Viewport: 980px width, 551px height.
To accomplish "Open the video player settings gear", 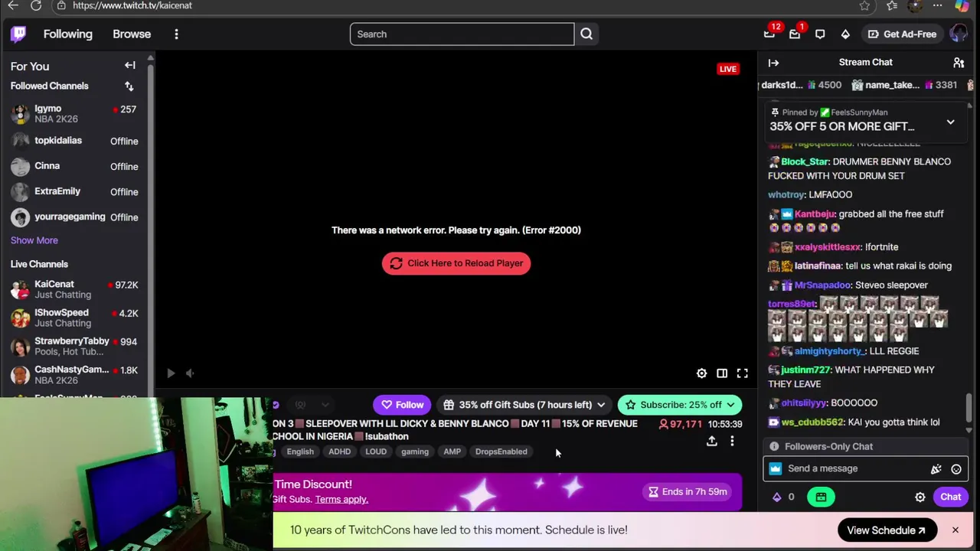I will pos(701,373).
